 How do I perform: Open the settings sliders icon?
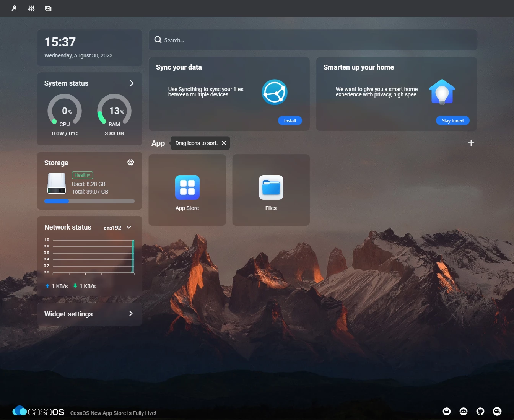(31, 8)
